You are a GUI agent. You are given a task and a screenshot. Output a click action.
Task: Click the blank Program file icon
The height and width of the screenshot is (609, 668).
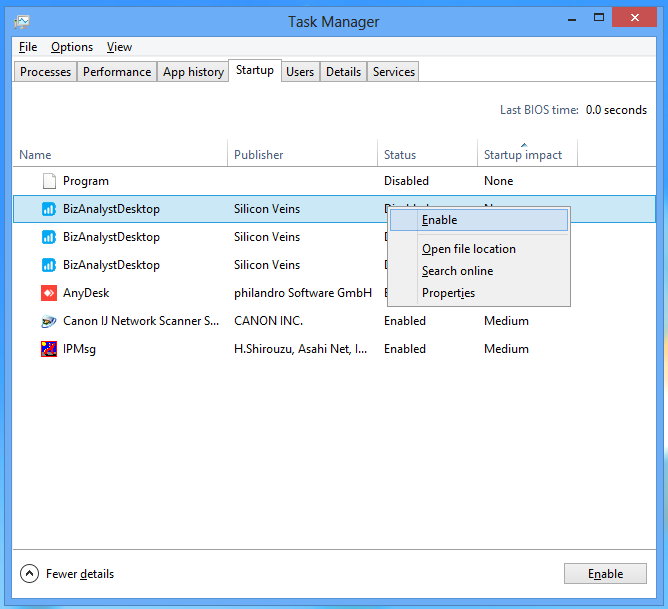pos(49,181)
